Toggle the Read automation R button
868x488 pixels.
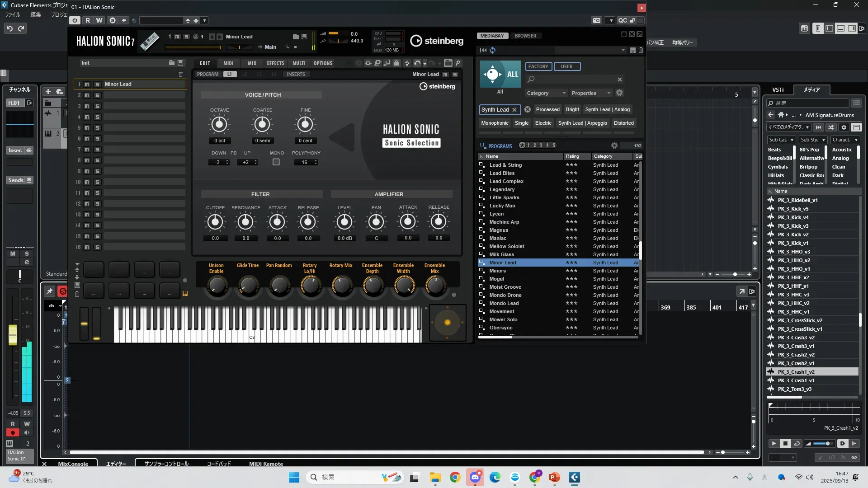point(88,20)
